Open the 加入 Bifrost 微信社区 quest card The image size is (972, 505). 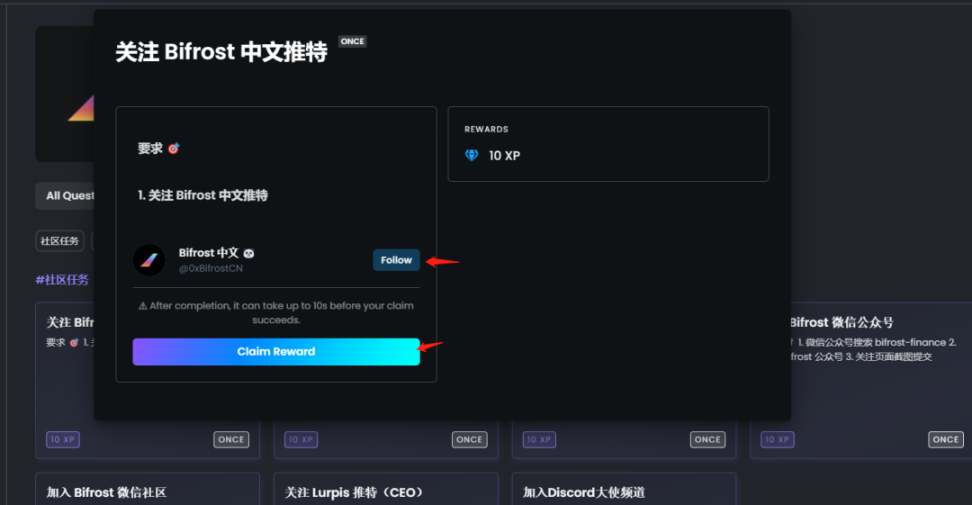click(x=147, y=490)
